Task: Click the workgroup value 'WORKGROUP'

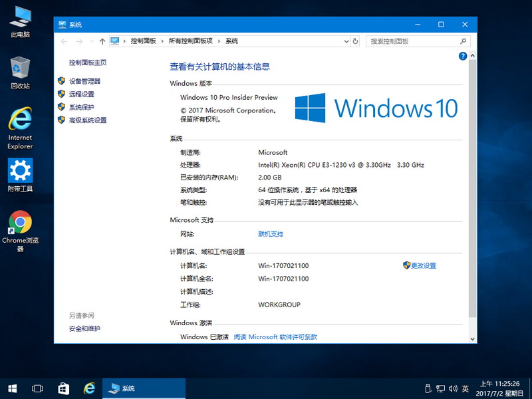Action: 279,305
